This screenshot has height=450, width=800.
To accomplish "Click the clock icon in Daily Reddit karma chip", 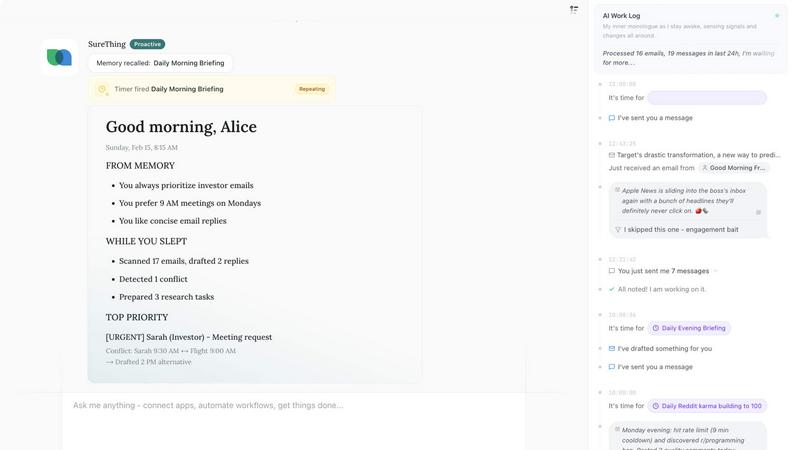I will [656, 406].
